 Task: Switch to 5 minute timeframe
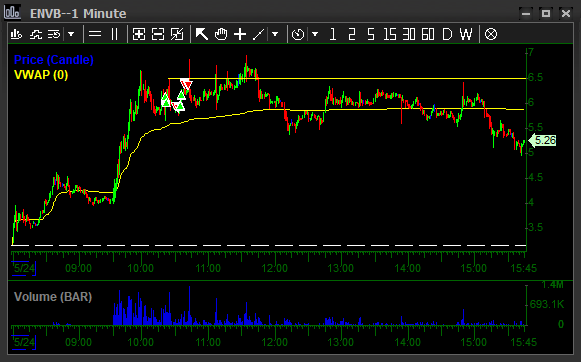pos(371,34)
